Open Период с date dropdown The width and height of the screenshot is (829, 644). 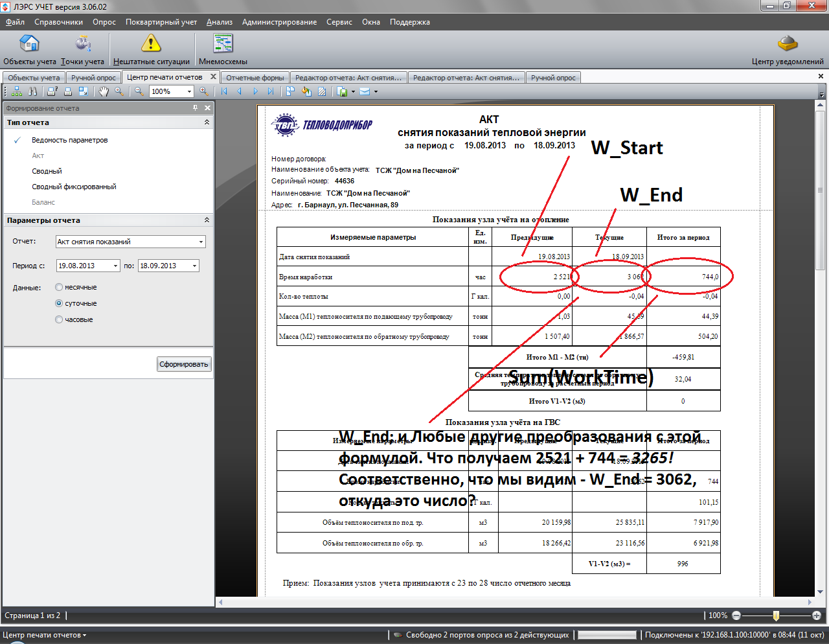point(116,266)
